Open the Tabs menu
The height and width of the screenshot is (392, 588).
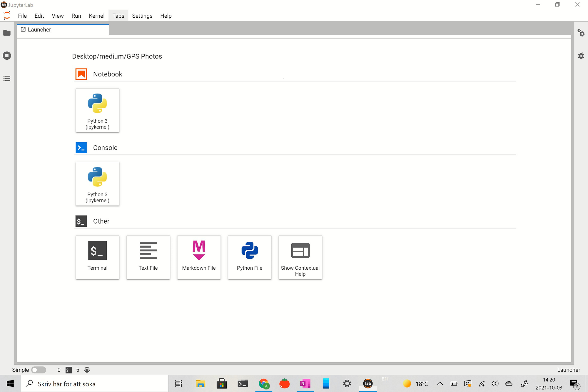coord(118,16)
